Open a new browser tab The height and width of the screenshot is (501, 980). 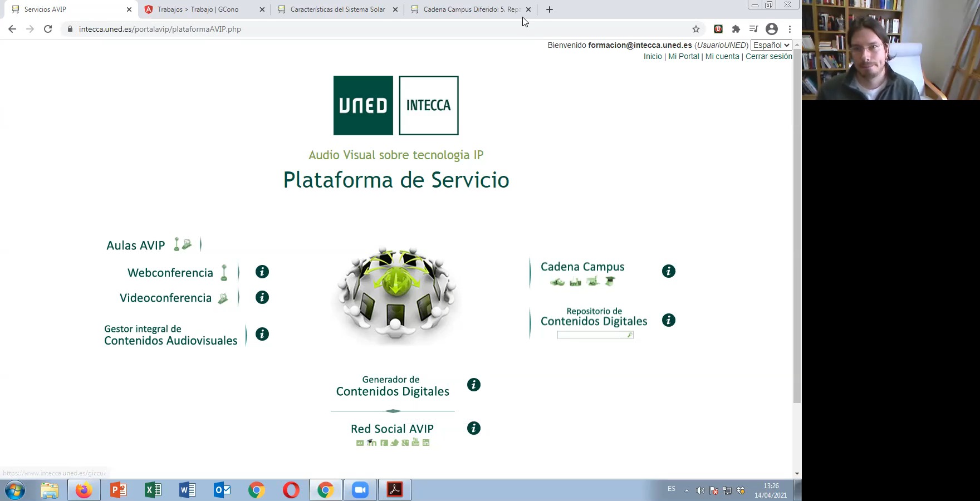550,9
